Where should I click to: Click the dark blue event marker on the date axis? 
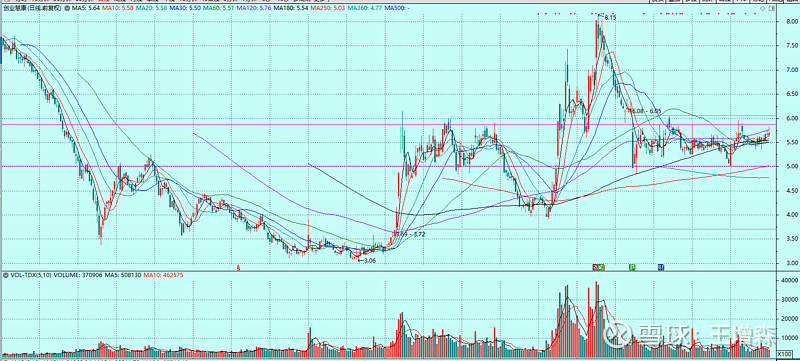pyautogui.click(x=661, y=267)
